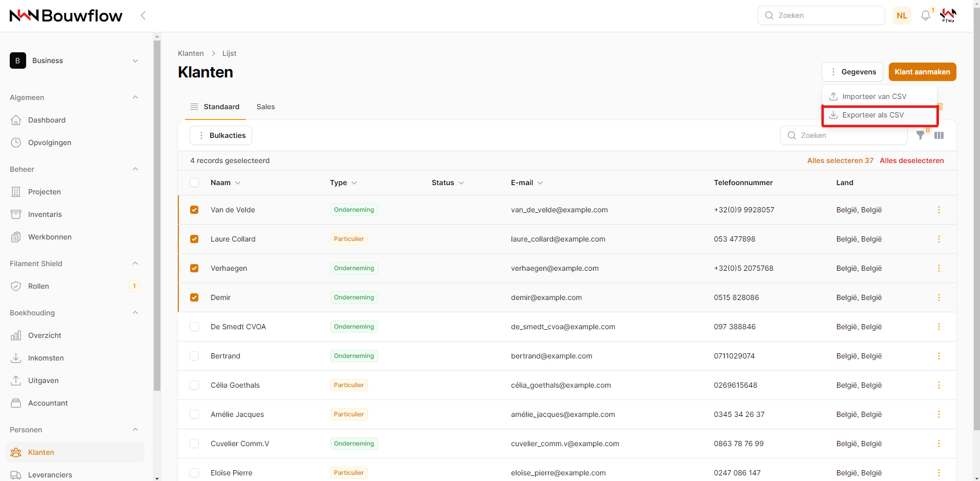Uncheck the Laure Collard row checkbox
980x481 pixels.
point(194,239)
